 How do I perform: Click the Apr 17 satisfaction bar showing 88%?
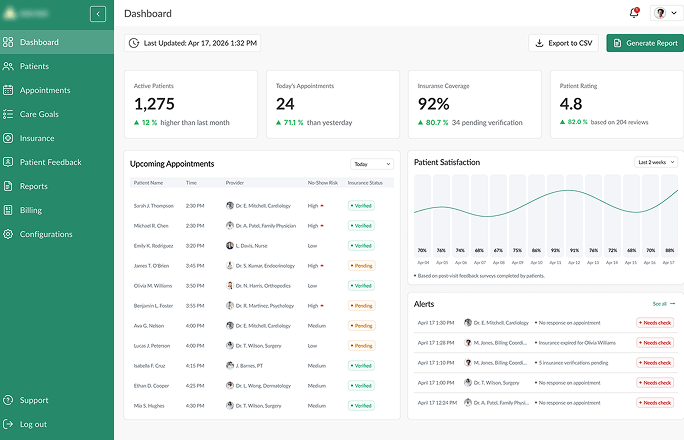click(669, 215)
